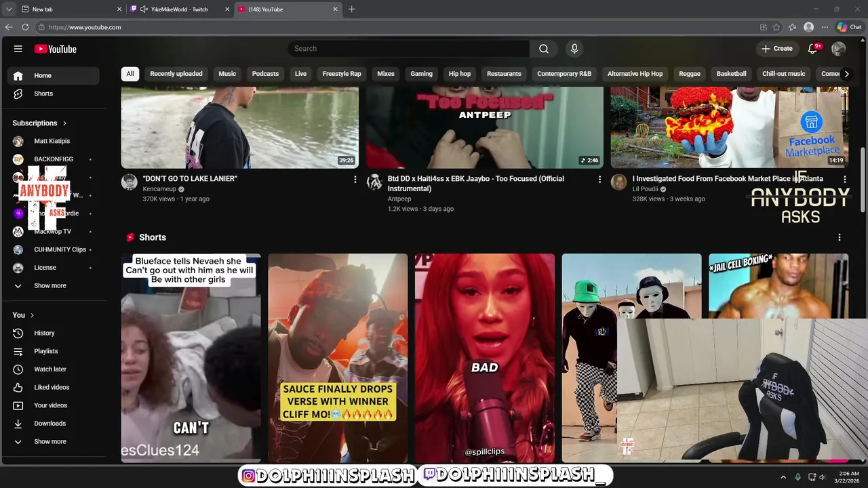Open video "DON'T GO TO LAKE LANIER"
The height and width of the screenshot is (488, 868).
point(190,179)
